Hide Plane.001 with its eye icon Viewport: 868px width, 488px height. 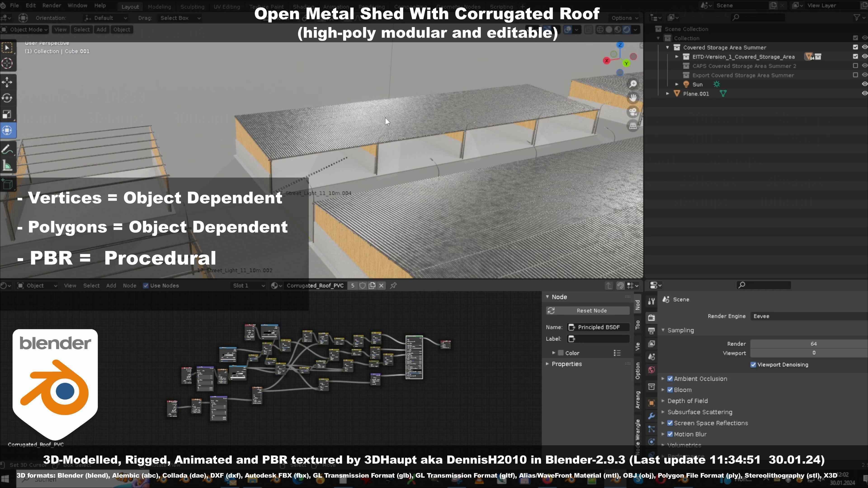[864, 94]
